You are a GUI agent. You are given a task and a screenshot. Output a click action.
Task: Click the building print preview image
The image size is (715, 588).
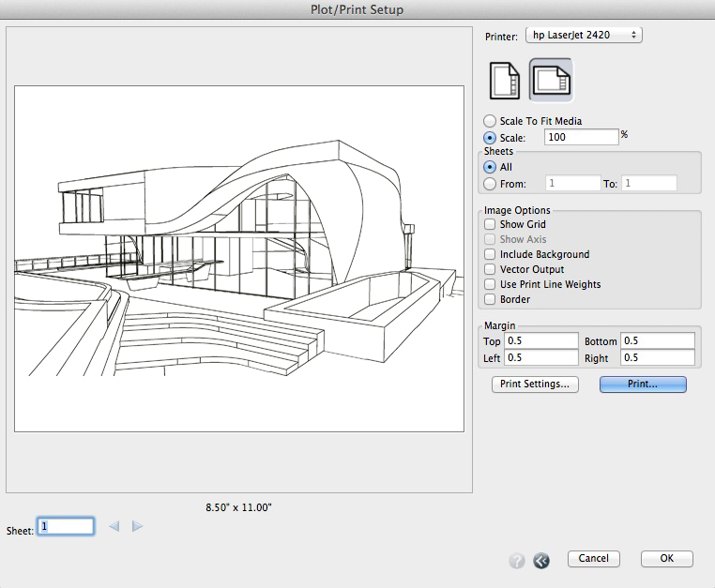[239, 259]
